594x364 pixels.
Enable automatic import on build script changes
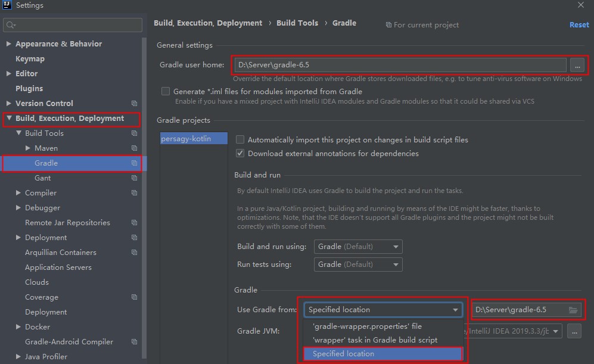(240, 140)
